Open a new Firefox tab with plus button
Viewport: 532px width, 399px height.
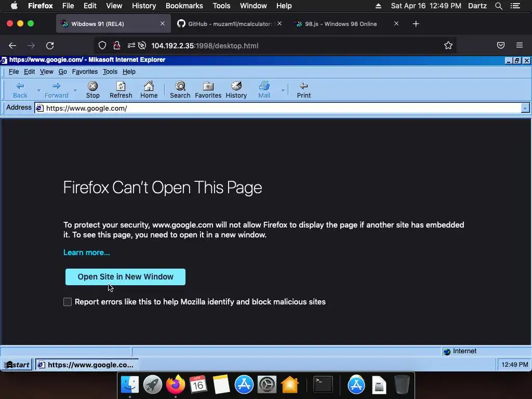pyautogui.click(x=416, y=24)
